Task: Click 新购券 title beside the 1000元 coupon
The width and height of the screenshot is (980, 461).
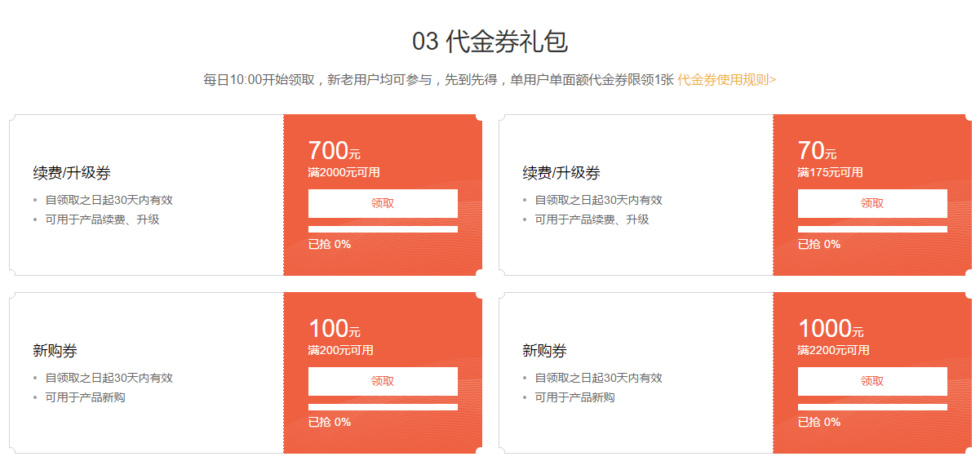Action: (x=544, y=351)
